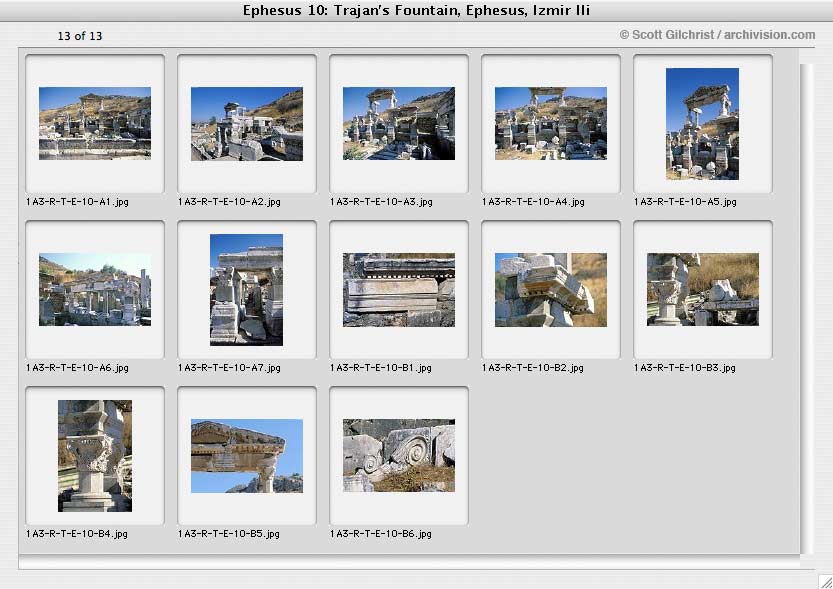Open thumbnail 1A3-R-T-E-10-B3.jpg
Image resolution: width=833 pixels, height=589 pixels.
point(703,289)
